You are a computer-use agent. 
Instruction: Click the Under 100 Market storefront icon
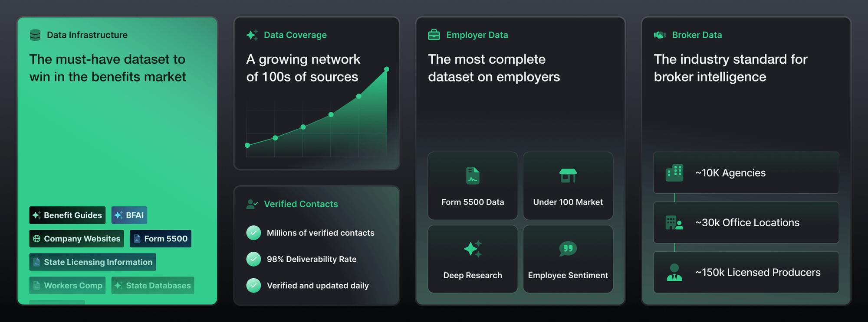[568, 176]
